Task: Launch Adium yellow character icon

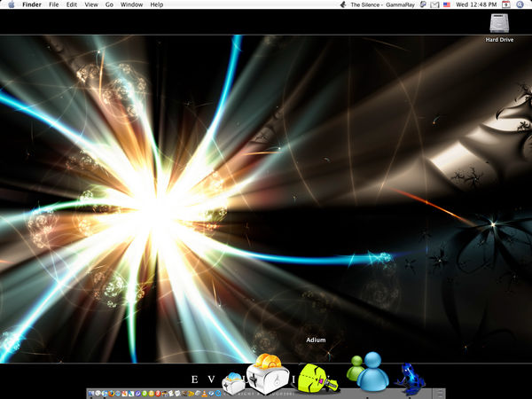Action: (317, 379)
